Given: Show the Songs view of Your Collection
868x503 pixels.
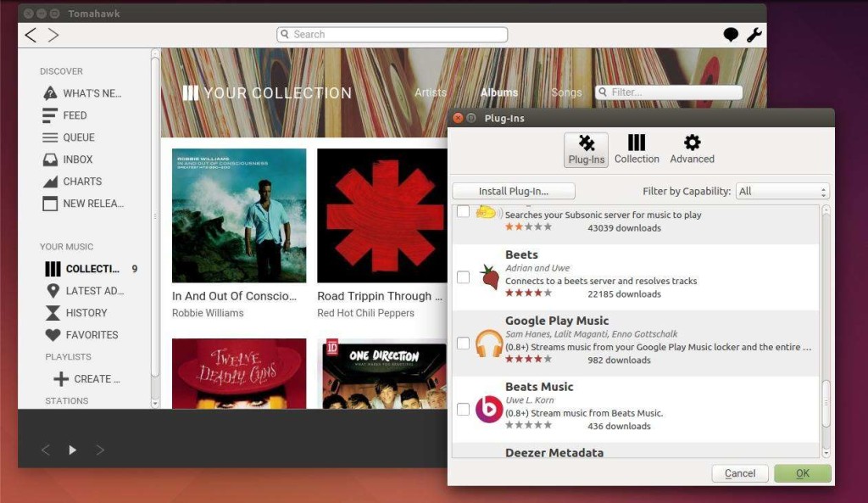Looking at the screenshot, I should click(x=566, y=92).
